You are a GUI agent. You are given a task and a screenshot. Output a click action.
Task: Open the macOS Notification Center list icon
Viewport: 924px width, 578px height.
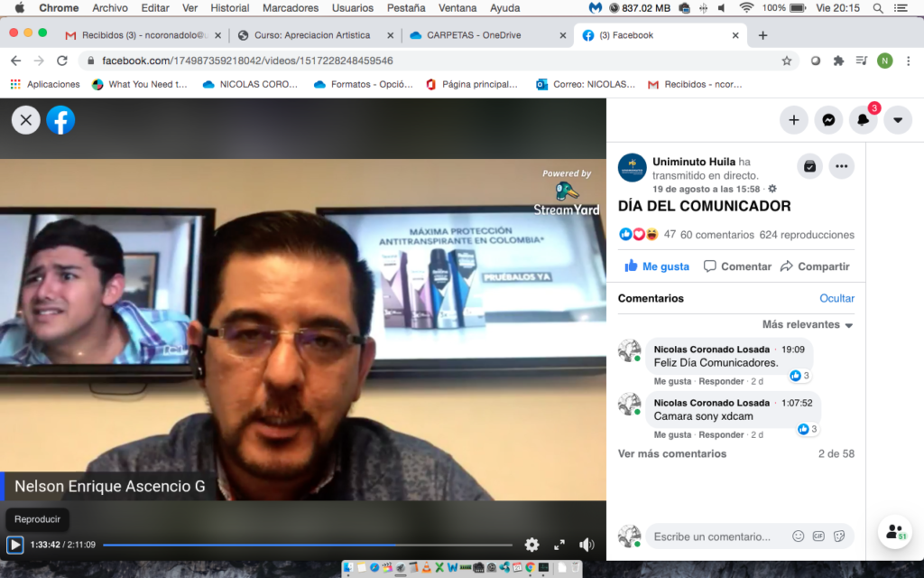pos(901,8)
